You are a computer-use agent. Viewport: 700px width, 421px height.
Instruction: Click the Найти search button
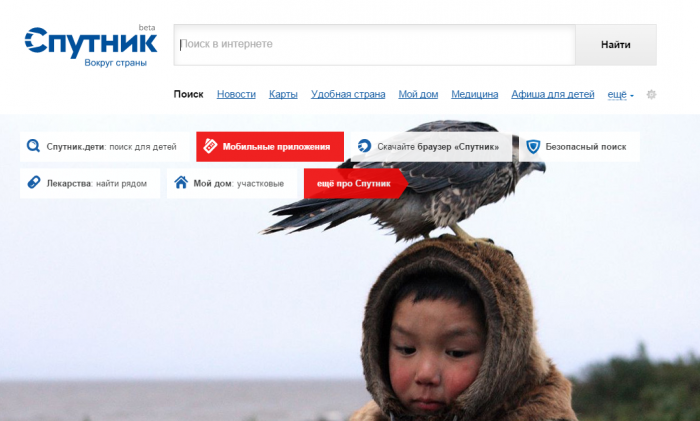tap(616, 45)
